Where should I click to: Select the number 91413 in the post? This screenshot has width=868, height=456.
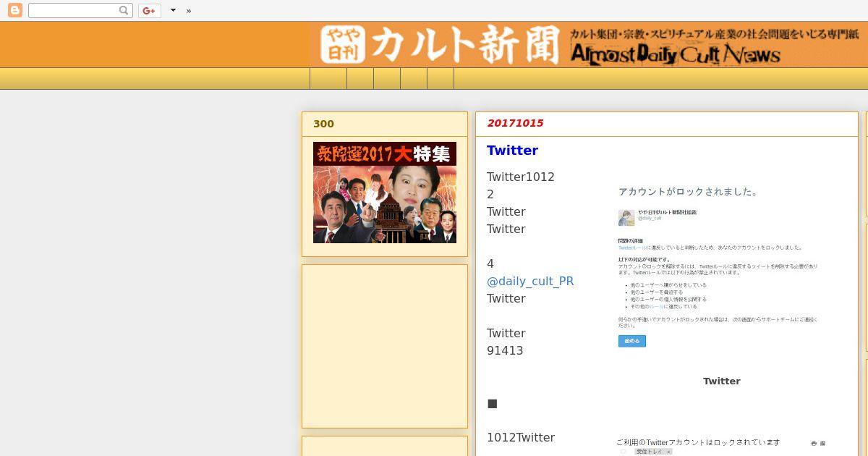505,350
